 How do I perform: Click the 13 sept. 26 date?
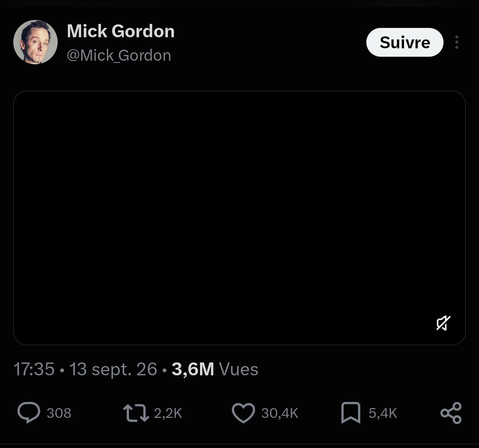(113, 369)
